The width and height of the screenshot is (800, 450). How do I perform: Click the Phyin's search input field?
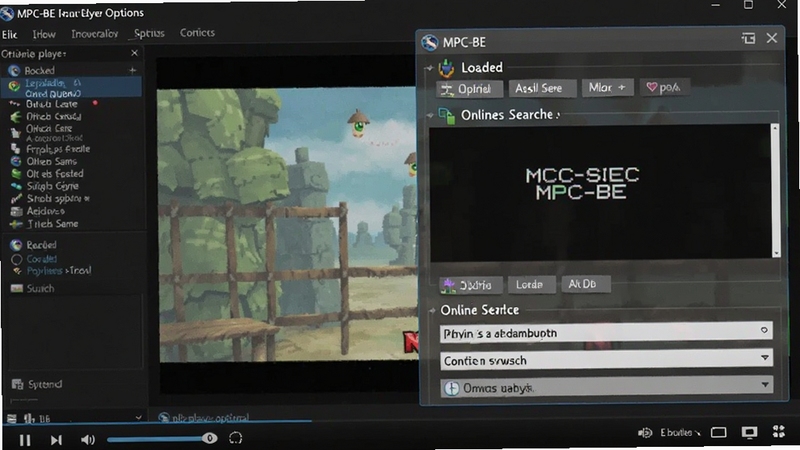coord(606,333)
